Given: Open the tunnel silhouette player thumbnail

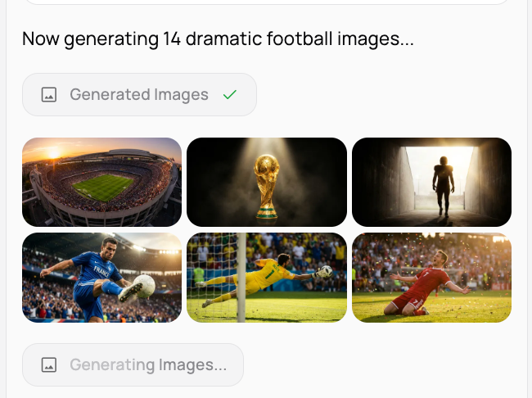Looking at the screenshot, I should [x=431, y=182].
